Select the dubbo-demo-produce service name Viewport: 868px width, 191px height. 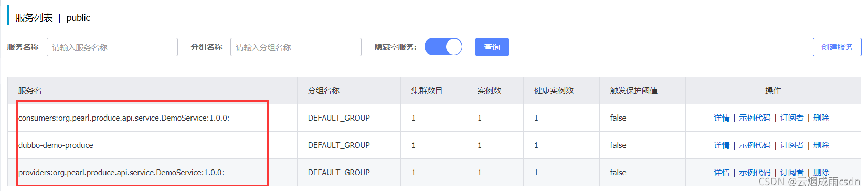[x=56, y=145]
